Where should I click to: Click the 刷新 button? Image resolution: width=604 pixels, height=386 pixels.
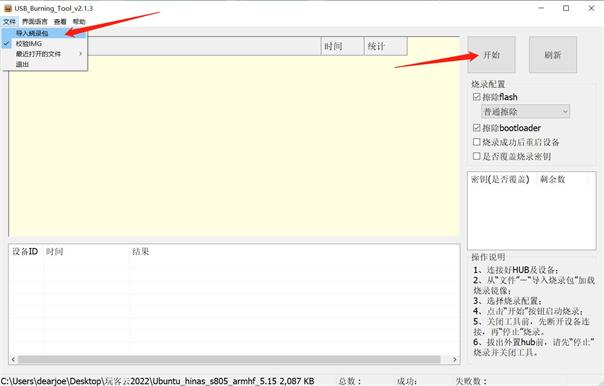coord(553,55)
